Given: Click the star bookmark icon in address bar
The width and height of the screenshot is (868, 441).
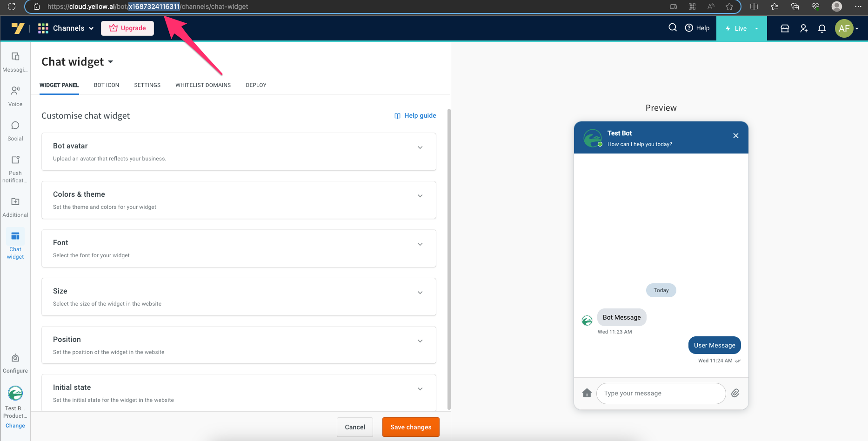Looking at the screenshot, I should pyautogui.click(x=729, y=7).
